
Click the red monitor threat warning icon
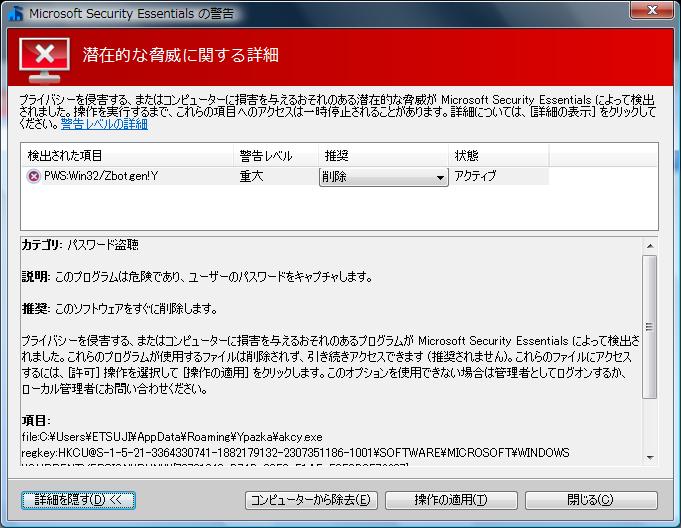44,60
